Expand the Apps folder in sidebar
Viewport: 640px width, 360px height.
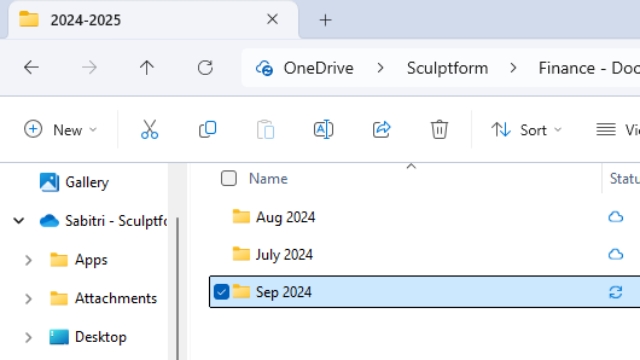(x=28, y=260)
